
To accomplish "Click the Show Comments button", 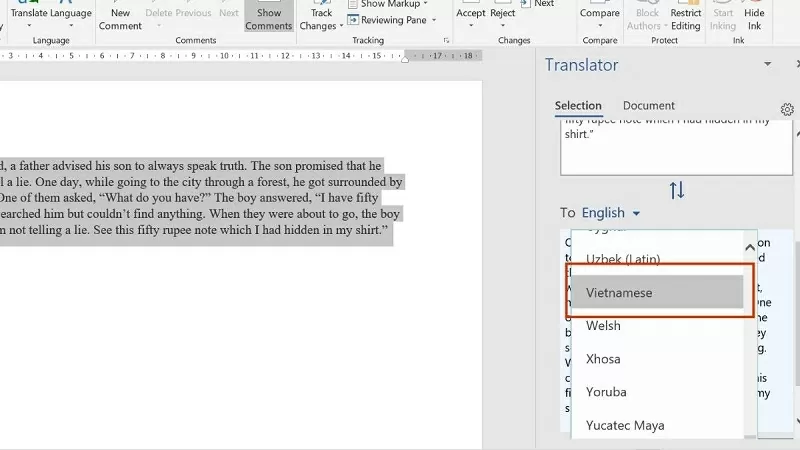I will point(269,18).
